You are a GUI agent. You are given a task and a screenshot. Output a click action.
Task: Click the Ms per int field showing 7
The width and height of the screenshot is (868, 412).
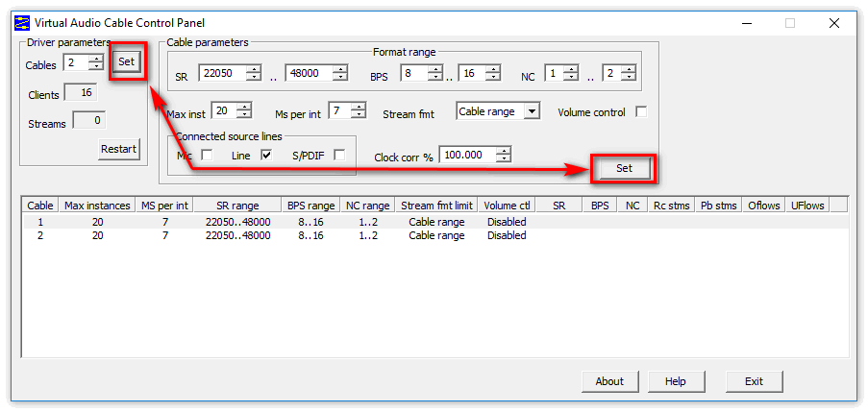[340, 110]
